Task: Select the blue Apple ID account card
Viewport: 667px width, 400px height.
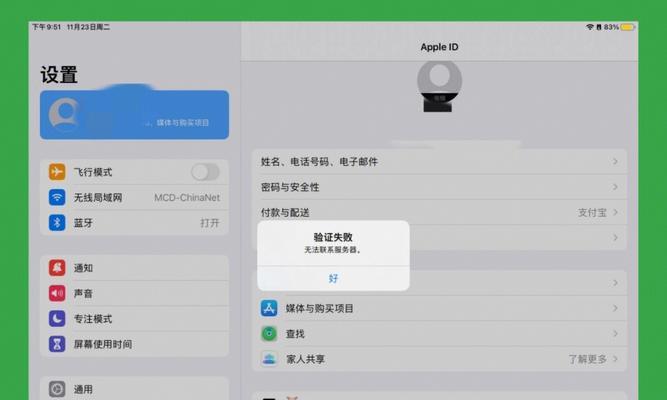Action: pos(134,114)
